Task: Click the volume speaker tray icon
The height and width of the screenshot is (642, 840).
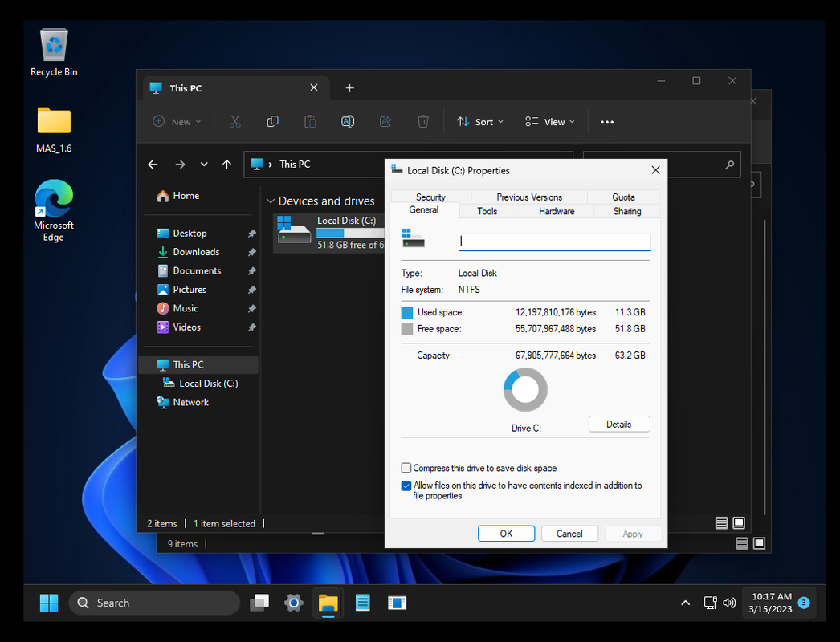Action: click(x=729, y=603)
